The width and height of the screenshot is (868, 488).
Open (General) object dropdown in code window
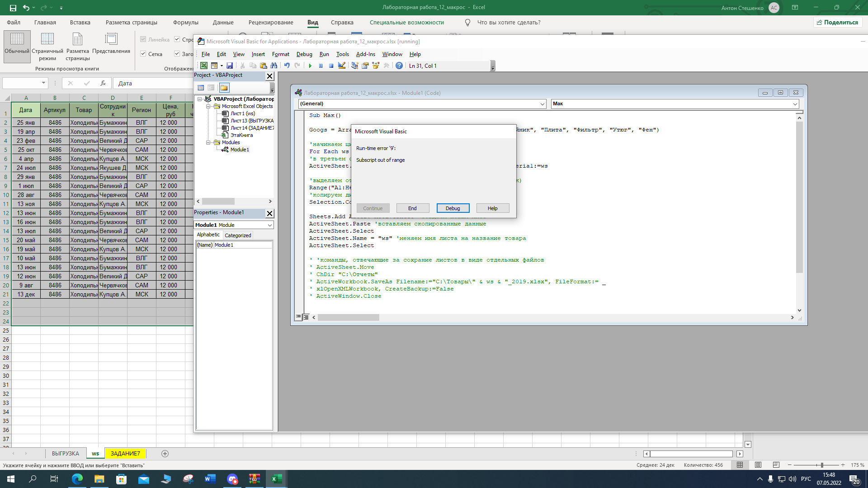(542, 104)
